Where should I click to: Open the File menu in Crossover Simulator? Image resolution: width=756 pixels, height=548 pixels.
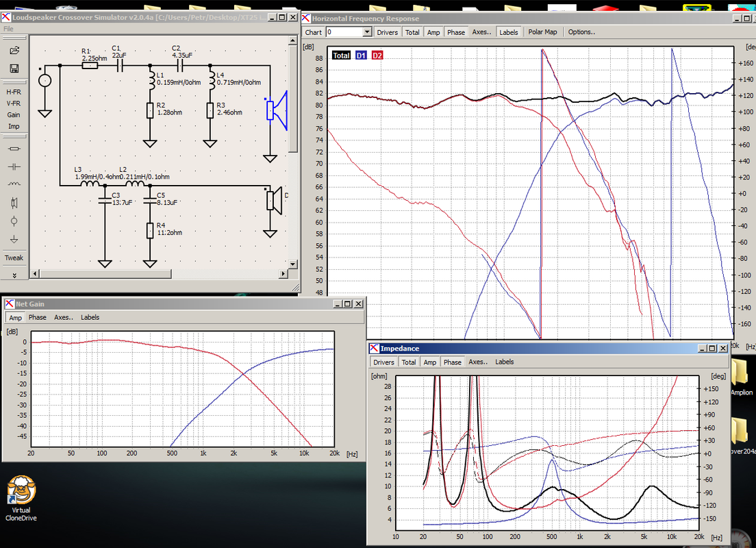pos(9,29)
